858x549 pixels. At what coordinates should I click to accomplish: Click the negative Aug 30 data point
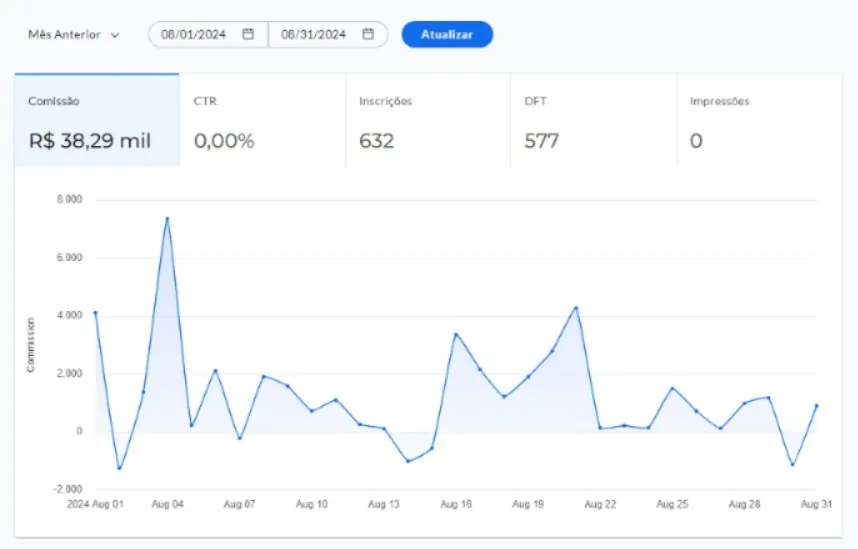tap(793, 464)
